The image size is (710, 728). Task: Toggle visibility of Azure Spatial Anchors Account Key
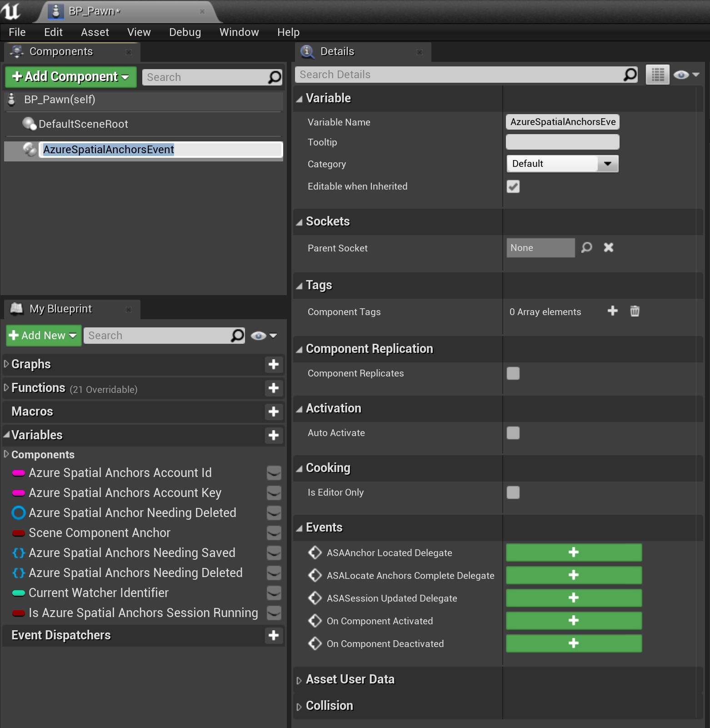pos(274,493)
